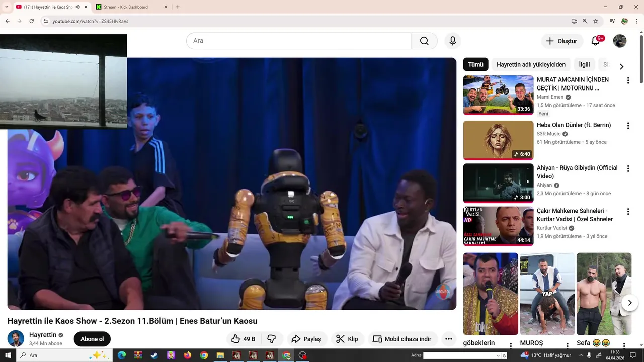
Task: Open the 6:40 Heba Olan Dünler thumbnail
Action: point(498,140)
